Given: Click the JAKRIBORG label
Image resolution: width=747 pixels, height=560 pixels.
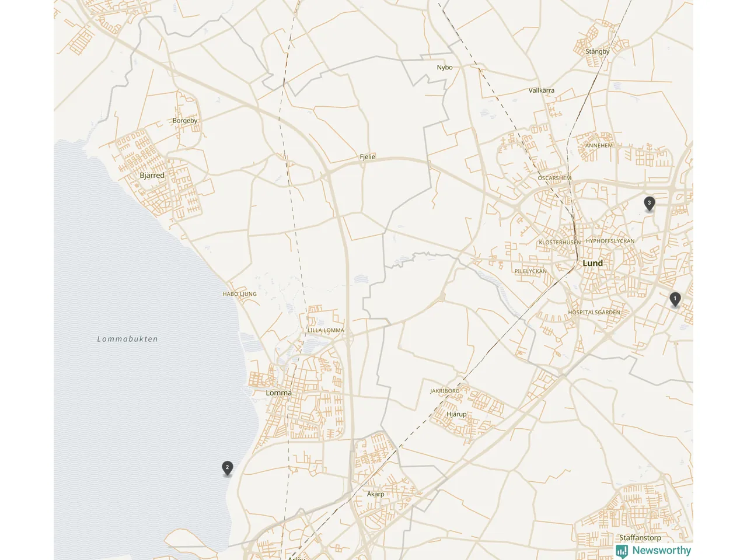Looking at the screenshot, I should click(445, 391).
